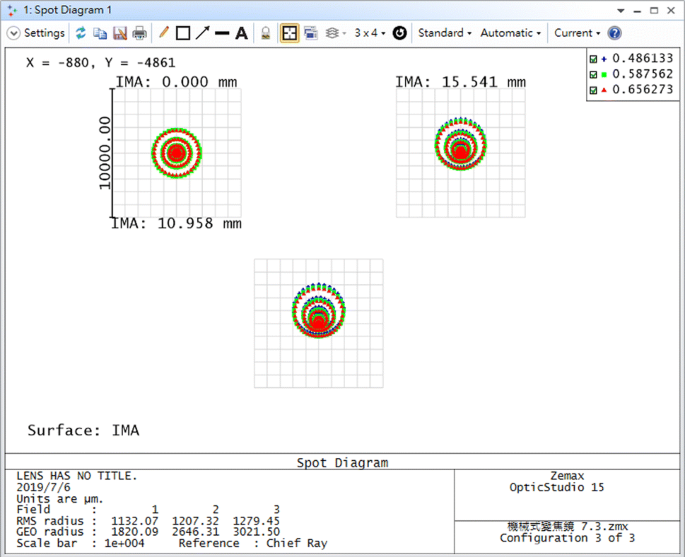Click the 'LENS HAS NO TITLE.' text

(x=76, y=476)
